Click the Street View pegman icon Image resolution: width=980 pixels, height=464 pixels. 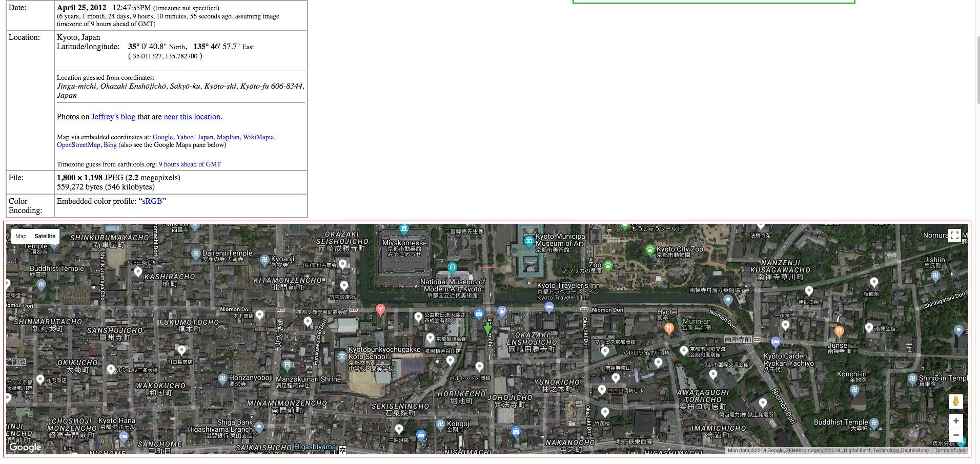955,402
